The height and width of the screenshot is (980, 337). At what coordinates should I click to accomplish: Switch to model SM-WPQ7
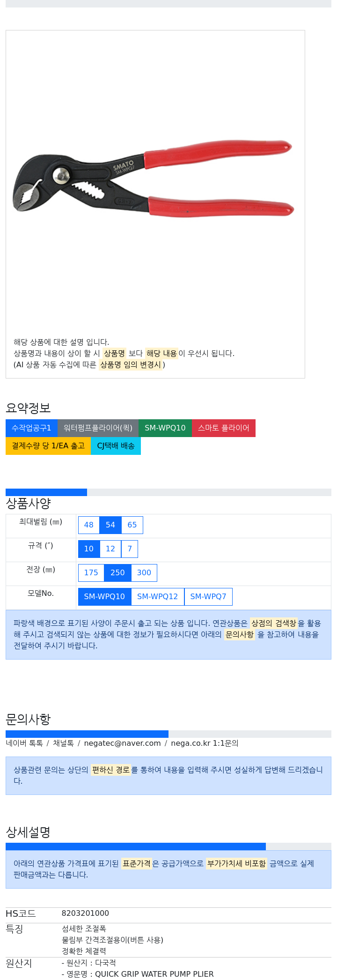(x=208, y=597)
